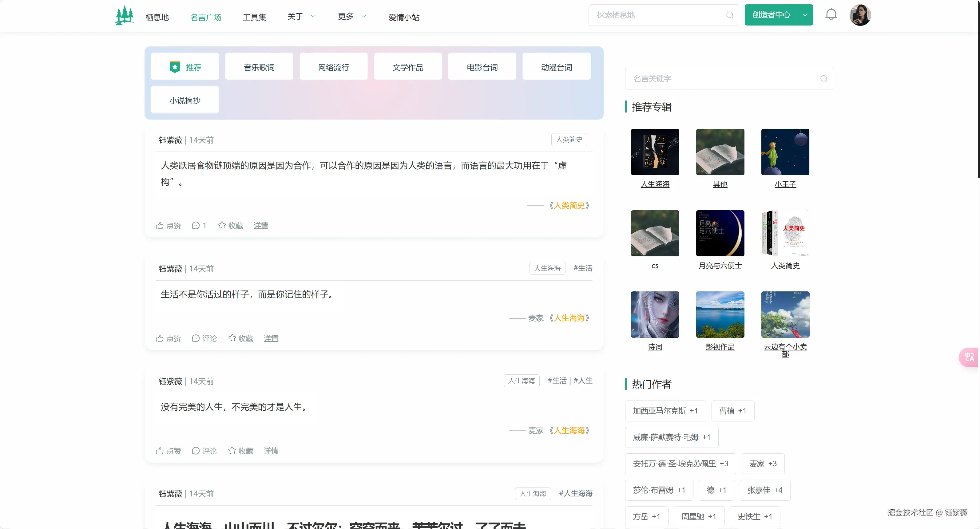
Task: Open the 《人类简史》 source link
Action: [569, 205]
